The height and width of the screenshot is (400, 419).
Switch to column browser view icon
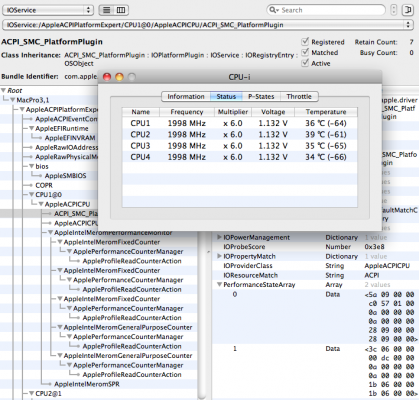[121, 10]
